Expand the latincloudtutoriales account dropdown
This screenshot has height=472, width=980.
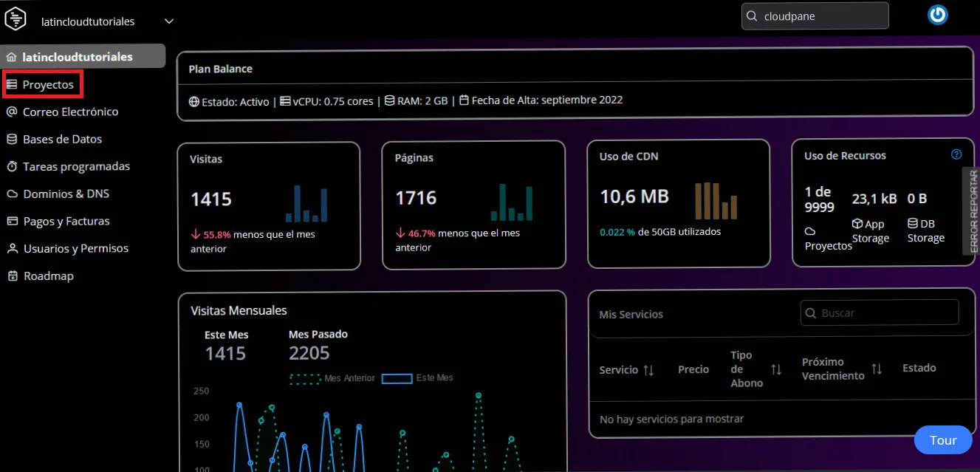169,21
